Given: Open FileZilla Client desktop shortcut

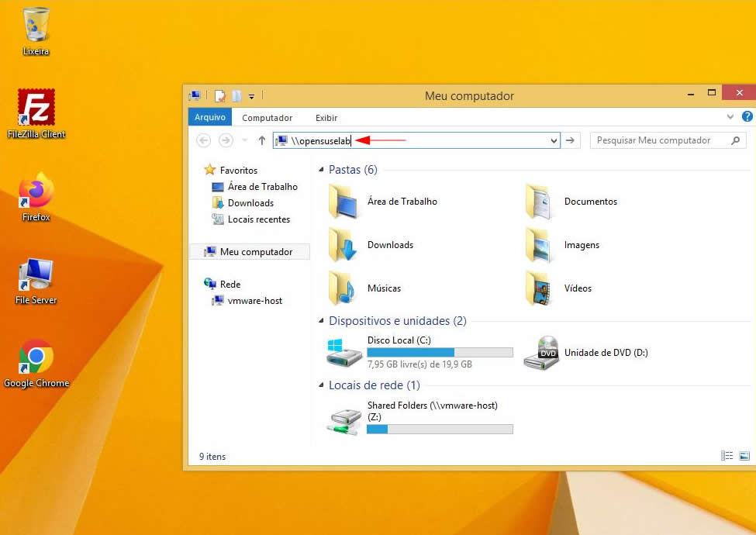Looking at the screenshot, I should (36, 108).
